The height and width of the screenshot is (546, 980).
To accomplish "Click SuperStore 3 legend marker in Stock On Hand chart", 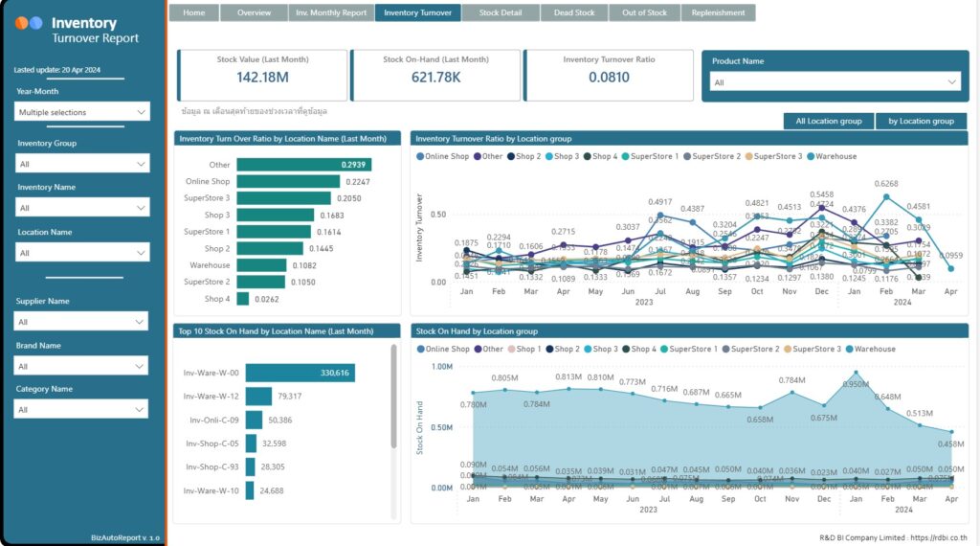I will (788, 350).
